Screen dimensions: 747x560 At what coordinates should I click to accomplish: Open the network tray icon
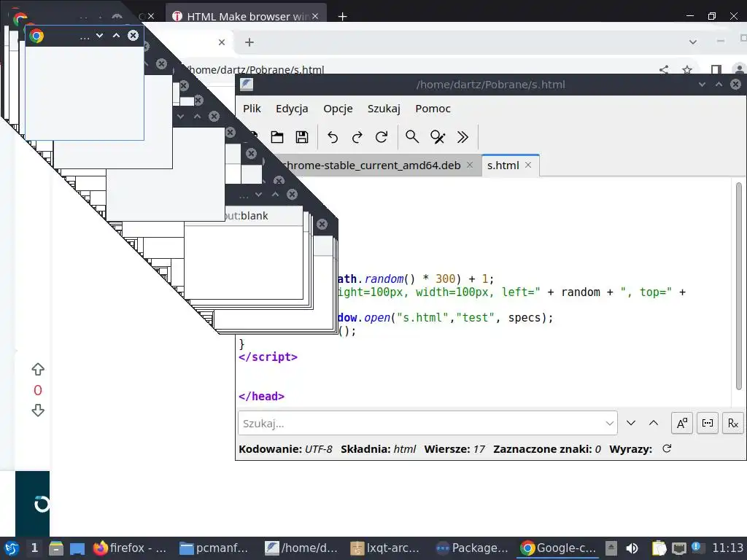click(x=679, y=548)
